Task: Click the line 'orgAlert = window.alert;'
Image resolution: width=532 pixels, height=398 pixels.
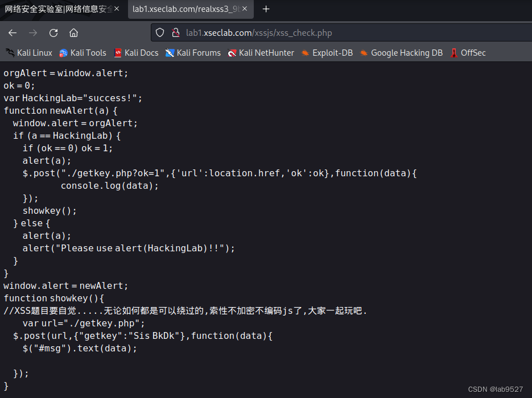Action: 66,73
